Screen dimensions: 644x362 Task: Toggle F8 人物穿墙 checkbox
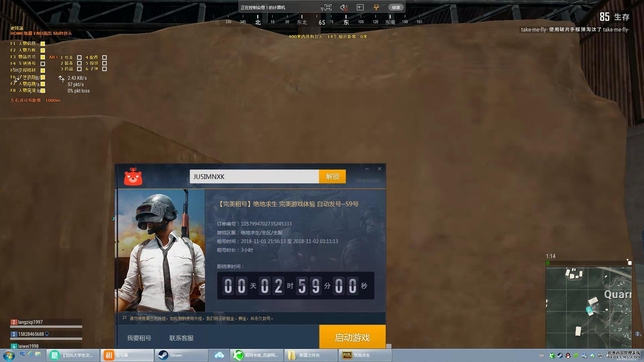[43, 90]
